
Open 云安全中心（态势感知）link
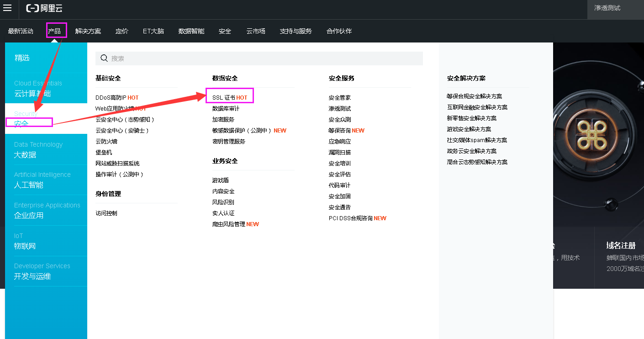click(x=125, y=120)
